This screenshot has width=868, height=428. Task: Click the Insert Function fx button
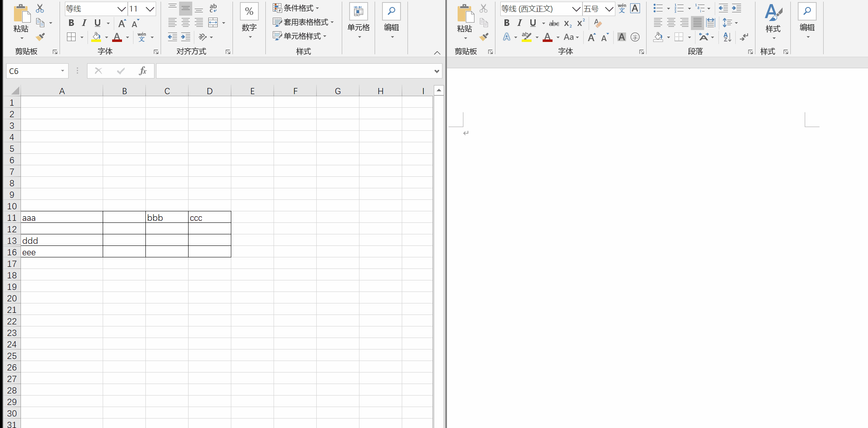(x=143, y=71)
